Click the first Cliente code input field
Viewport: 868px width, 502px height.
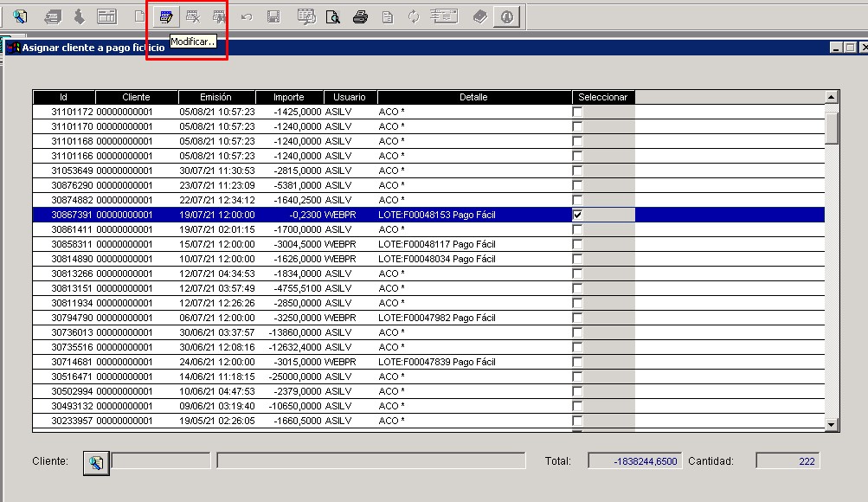tap(161, 461)
